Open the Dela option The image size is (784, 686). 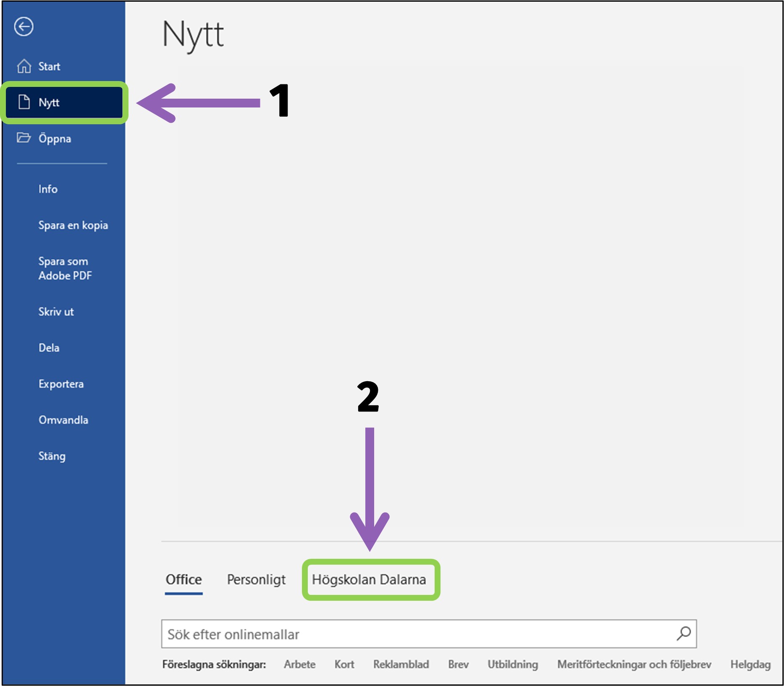pos(49,348)
